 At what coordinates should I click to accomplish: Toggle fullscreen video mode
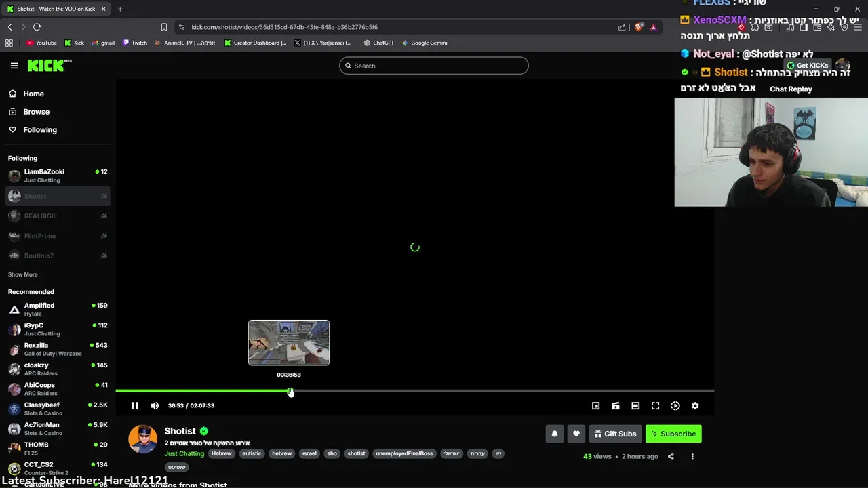click(655, 405)
